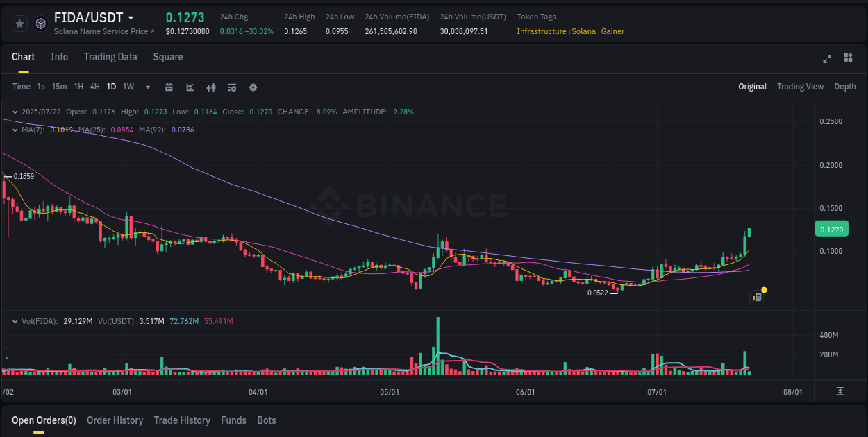Screen dimensions: 868x437
Task: Select the 1W timeframe
Action: [x=128, y=87]
